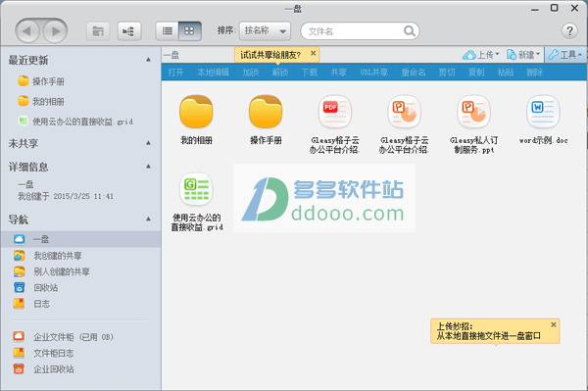Screen dimensions: 588x391
Task: Open 别人创建的共享 in navigation
Action: pos(52,271)
